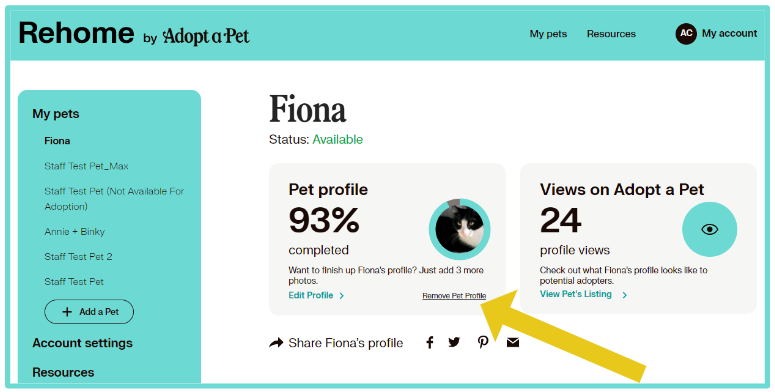The width and height of the screenshot is (775, 392).
Task: Open the Rehome by Adopt a Pet logo
Action: [x=134, y=34]
